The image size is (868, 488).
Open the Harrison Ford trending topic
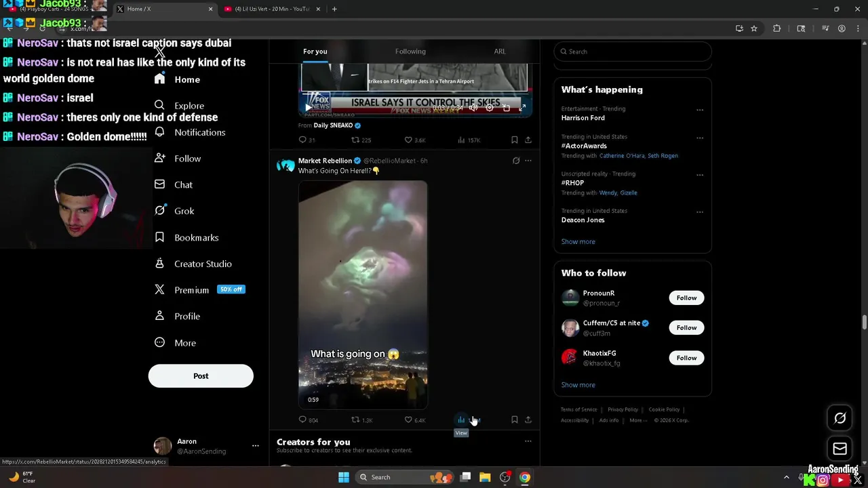click(x=583, y=118)
